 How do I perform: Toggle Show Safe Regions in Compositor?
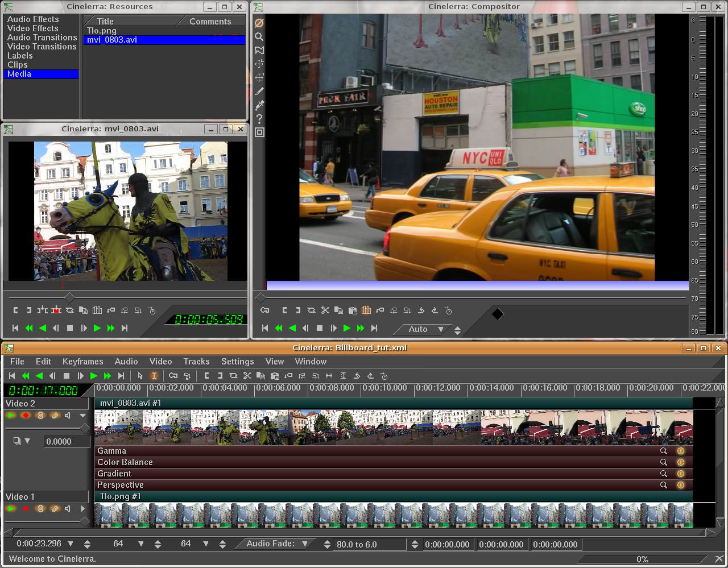[259, 132]
